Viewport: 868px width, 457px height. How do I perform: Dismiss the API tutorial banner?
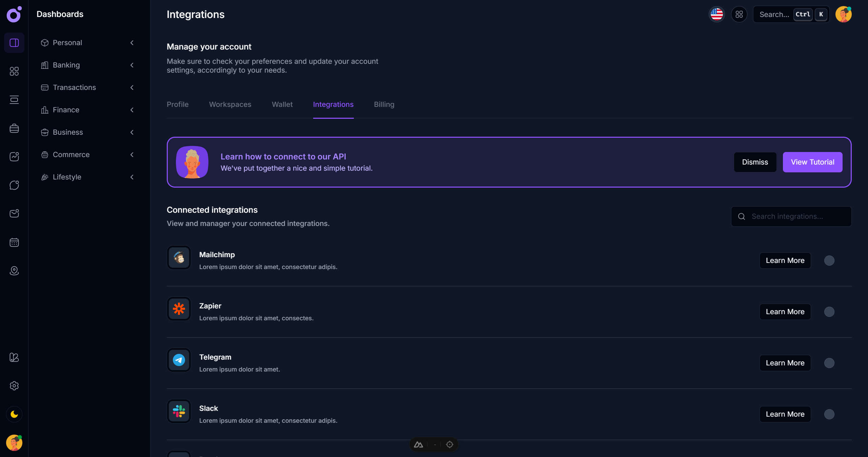(755, 162)
